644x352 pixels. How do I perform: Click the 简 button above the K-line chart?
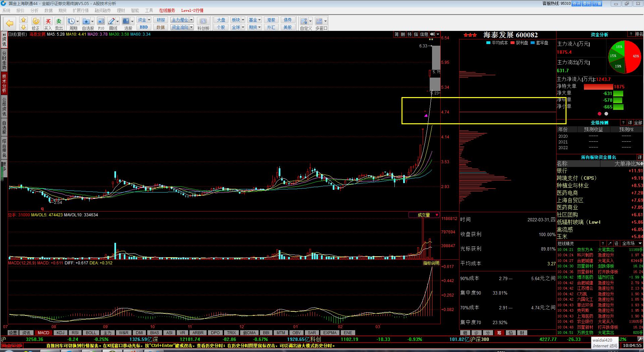[x=396, y=34]
